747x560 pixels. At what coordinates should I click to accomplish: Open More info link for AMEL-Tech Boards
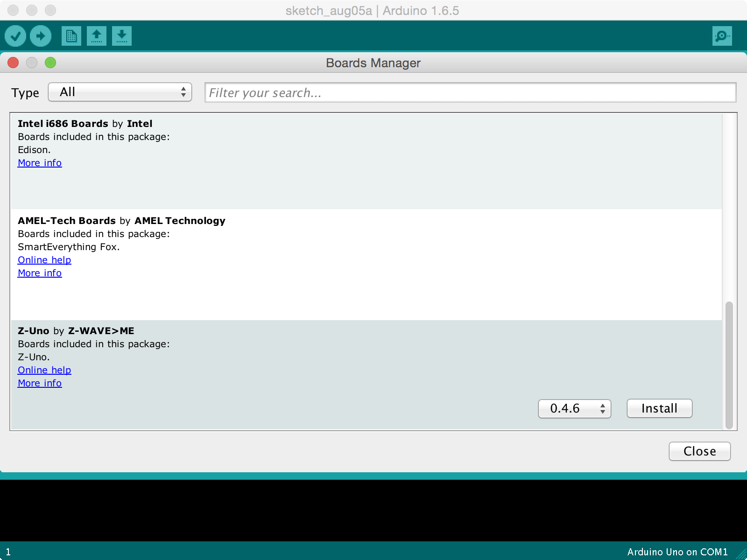40,273
